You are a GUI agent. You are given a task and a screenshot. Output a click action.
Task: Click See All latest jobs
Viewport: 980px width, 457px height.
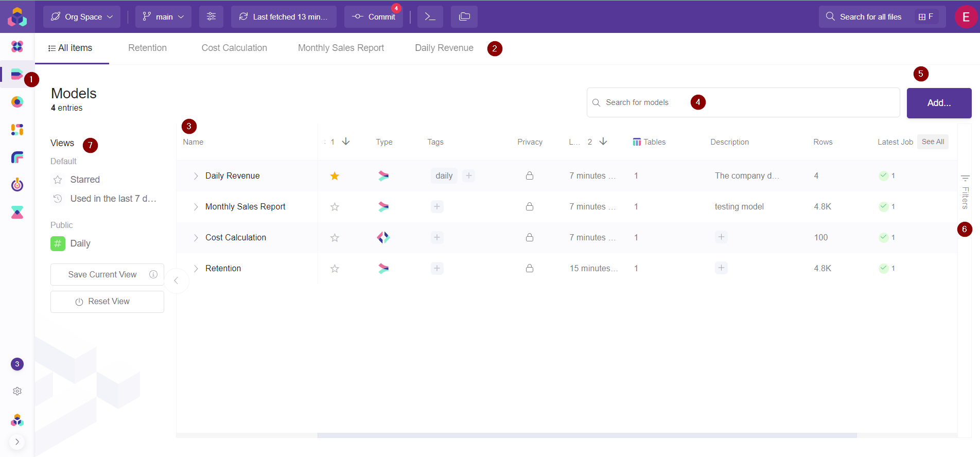pos(933,142)
